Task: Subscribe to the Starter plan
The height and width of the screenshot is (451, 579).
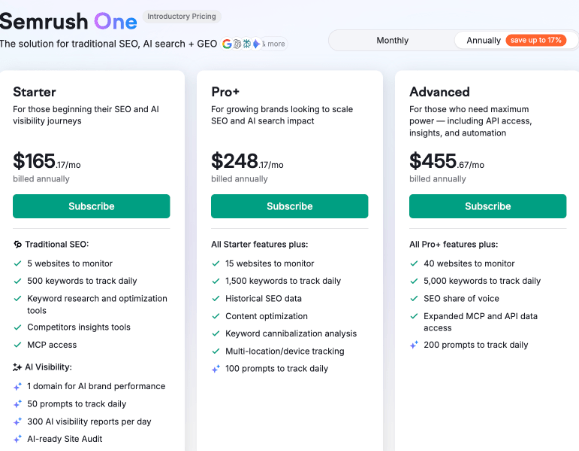Action: click(x=91, y=206)
